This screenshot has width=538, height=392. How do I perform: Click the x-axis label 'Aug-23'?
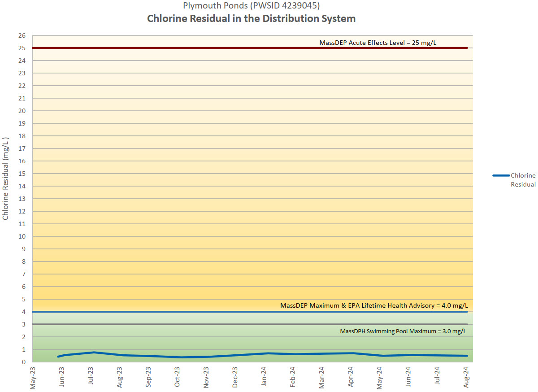(120, 377)
